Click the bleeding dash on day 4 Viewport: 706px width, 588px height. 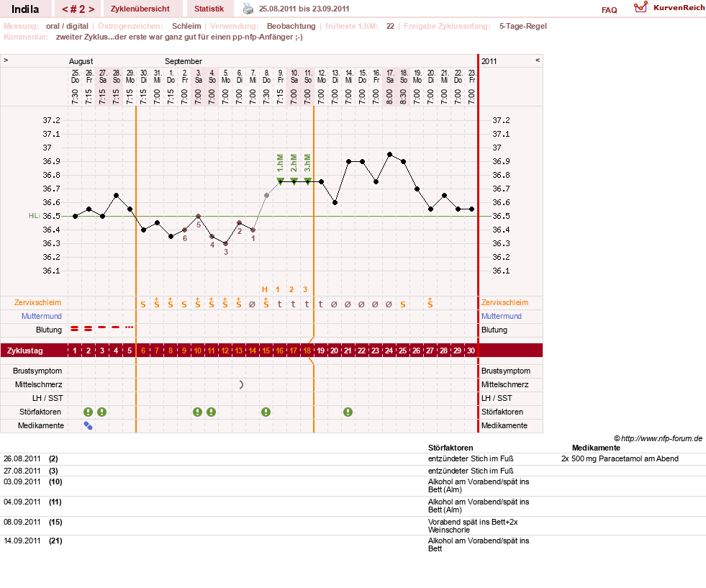(x=116, y=327)
